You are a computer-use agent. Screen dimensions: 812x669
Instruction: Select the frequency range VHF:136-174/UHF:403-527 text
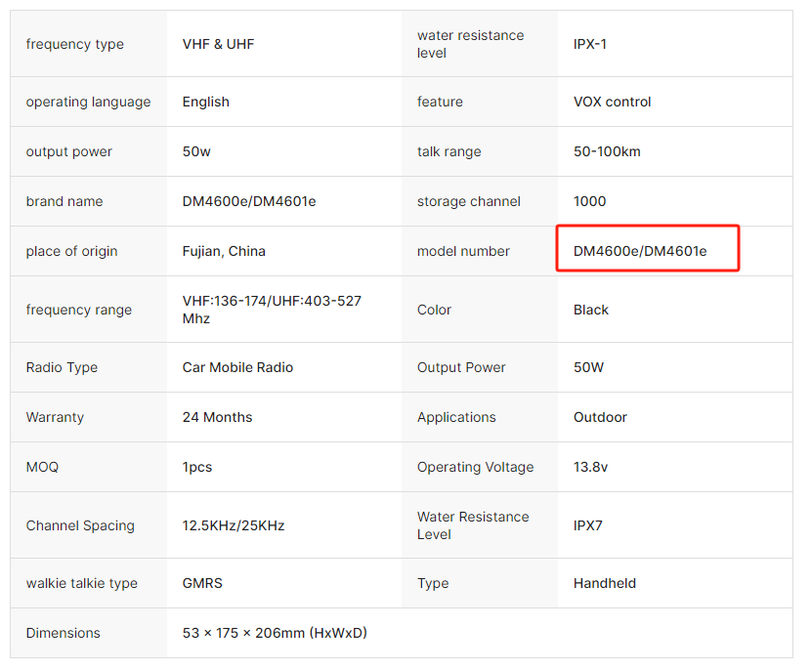[272, 301]
